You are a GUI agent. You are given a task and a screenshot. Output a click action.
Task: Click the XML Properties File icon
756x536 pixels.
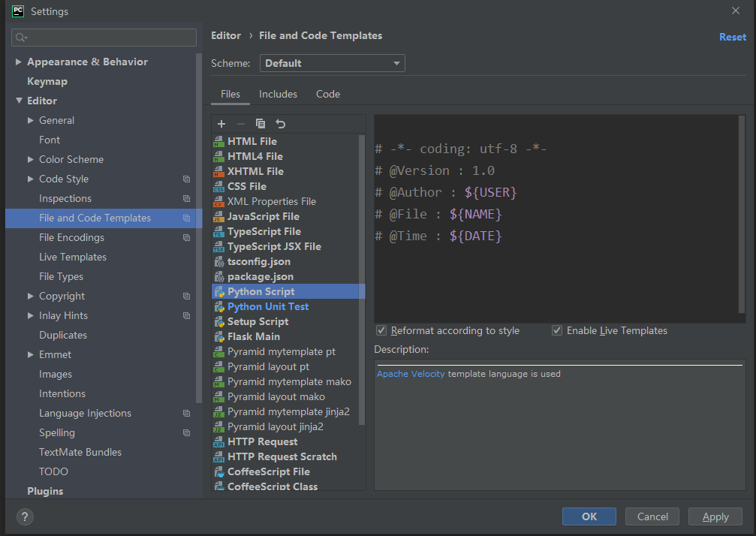(x=219, y=201)
